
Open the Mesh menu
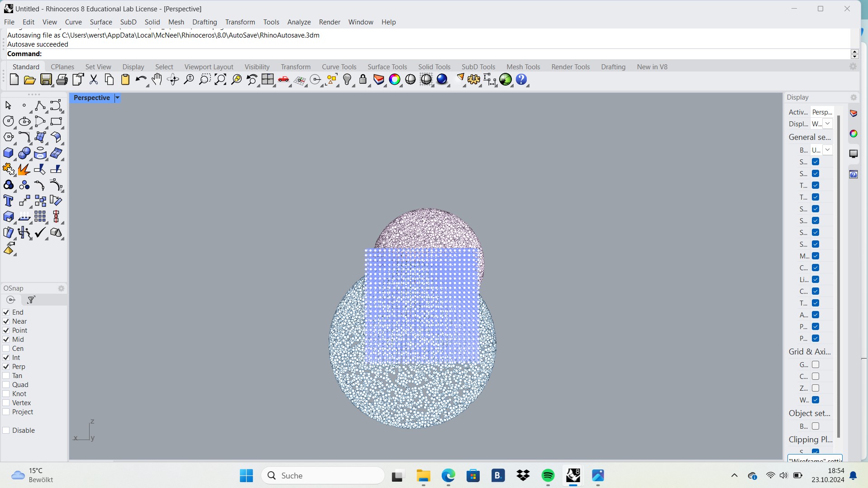click(176, 22)
